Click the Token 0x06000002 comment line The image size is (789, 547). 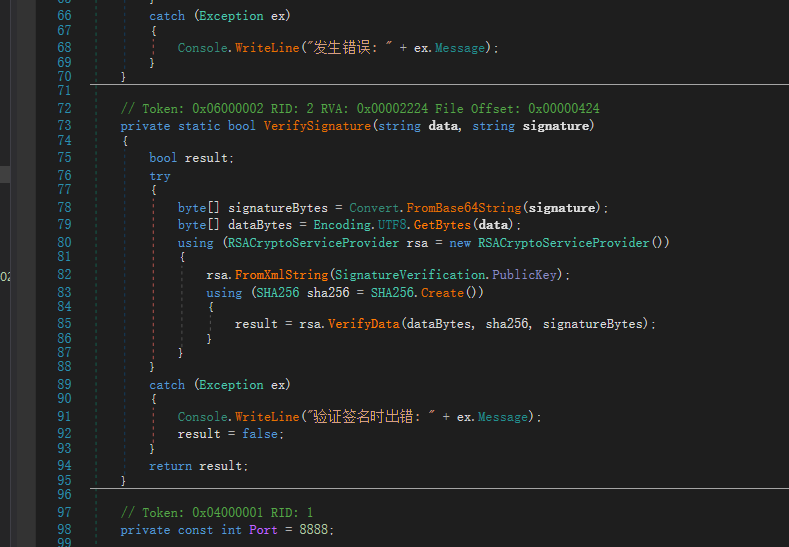tap(359, 108)
